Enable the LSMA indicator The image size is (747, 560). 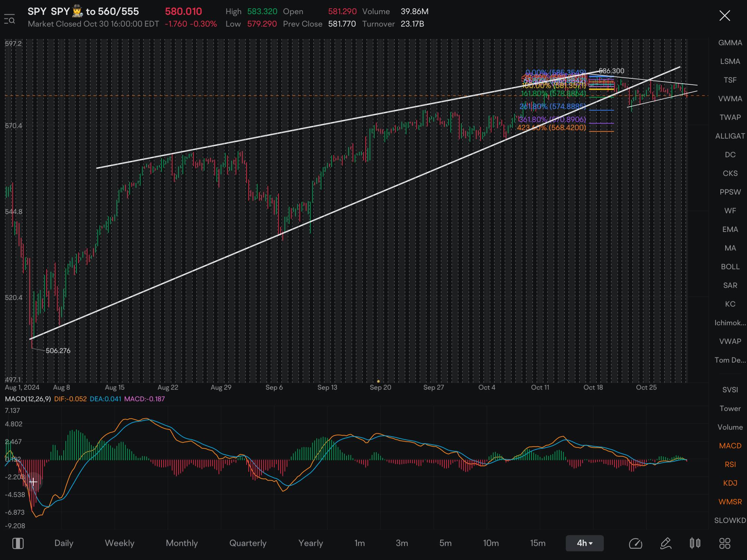click(x=730, y=62)
